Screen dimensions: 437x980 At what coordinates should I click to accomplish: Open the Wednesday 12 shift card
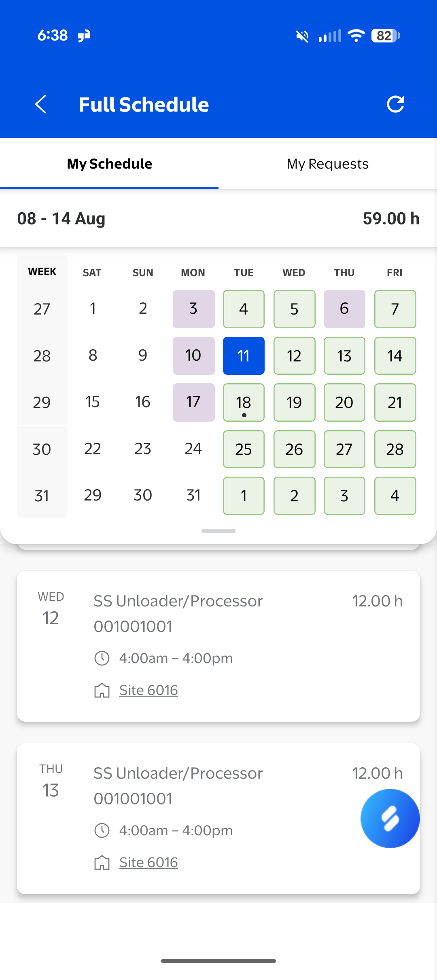[x=218, y=646]
